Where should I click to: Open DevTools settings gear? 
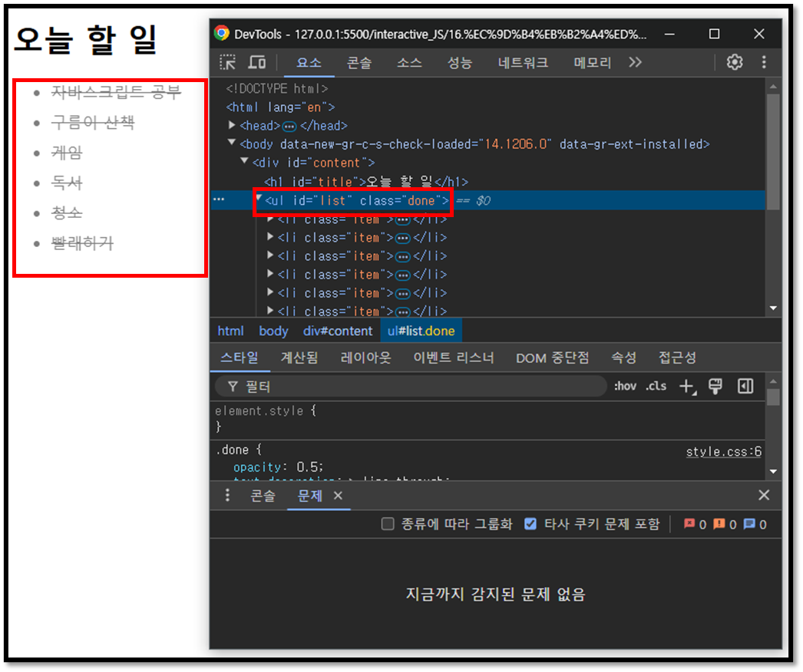pos(735,62)
